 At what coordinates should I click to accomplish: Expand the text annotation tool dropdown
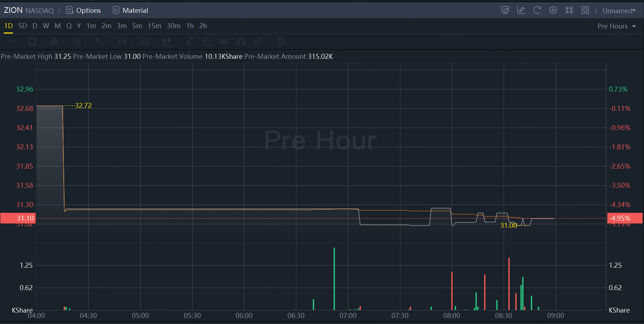(153, 42)
